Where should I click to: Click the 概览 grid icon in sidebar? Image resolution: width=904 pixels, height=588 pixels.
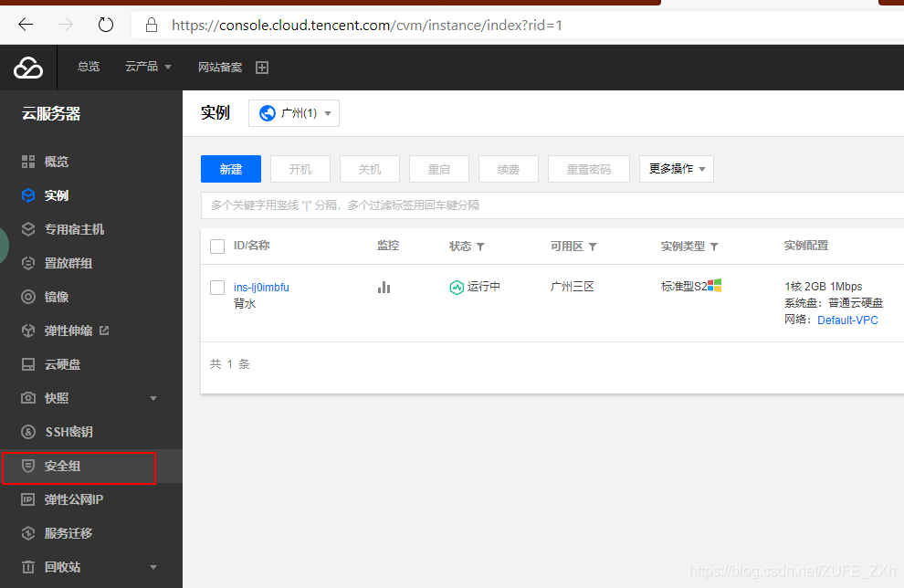tap(28, 162)
